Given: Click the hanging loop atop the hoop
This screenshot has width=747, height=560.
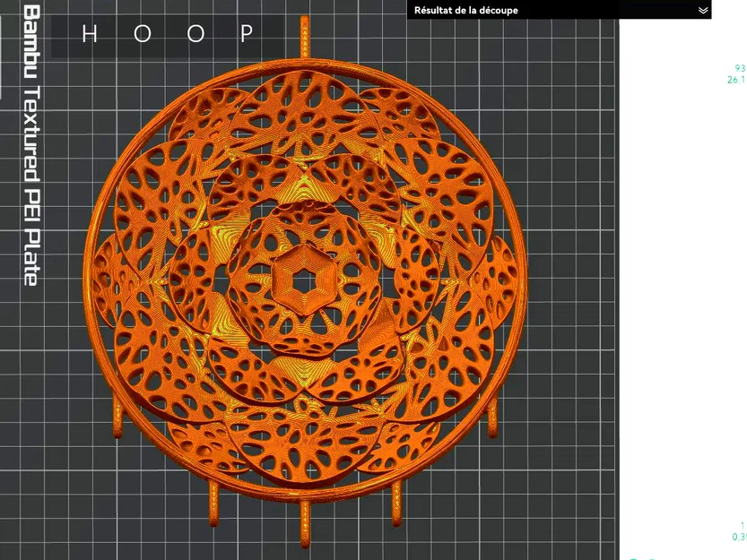Looking at the screenshot, I should click(x=304, y=37).
